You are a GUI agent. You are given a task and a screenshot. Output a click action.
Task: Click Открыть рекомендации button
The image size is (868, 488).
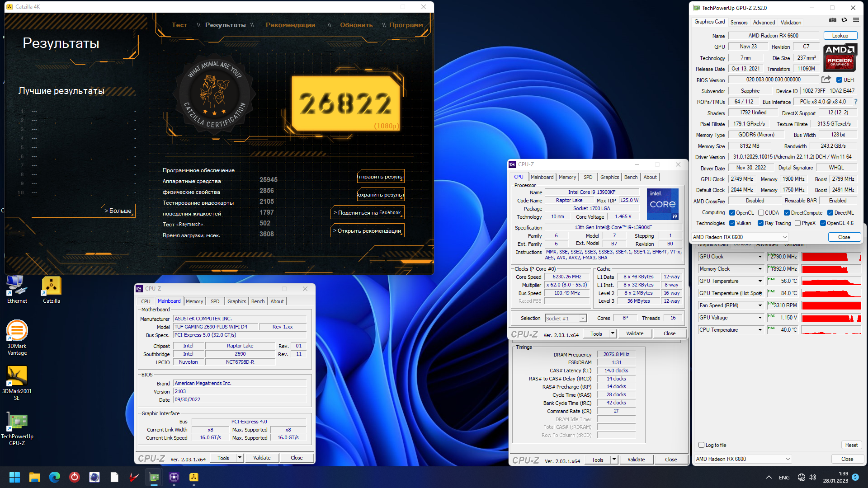[x=367, y=230]
